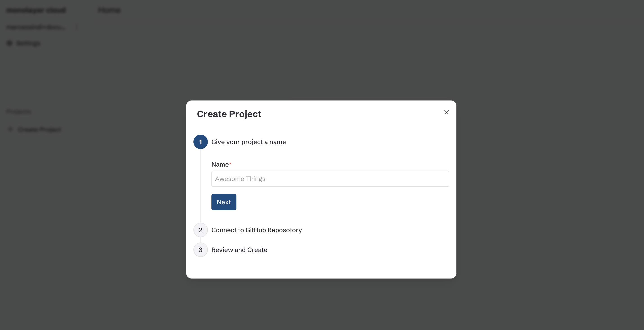644x330 pixels.
Task: Click the plus icon beside Create Project
Action: point(10,129)
